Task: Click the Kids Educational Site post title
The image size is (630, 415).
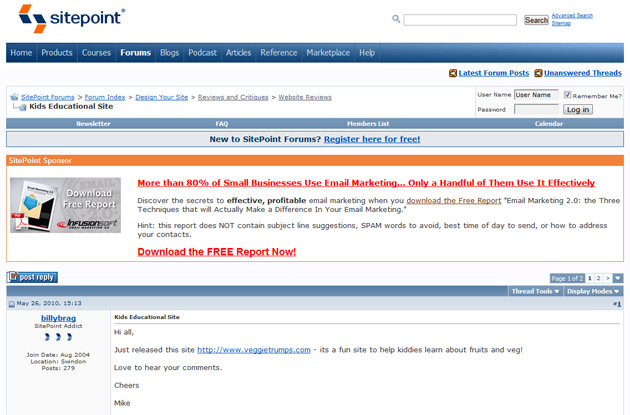Action: click(x=147, y=317)
